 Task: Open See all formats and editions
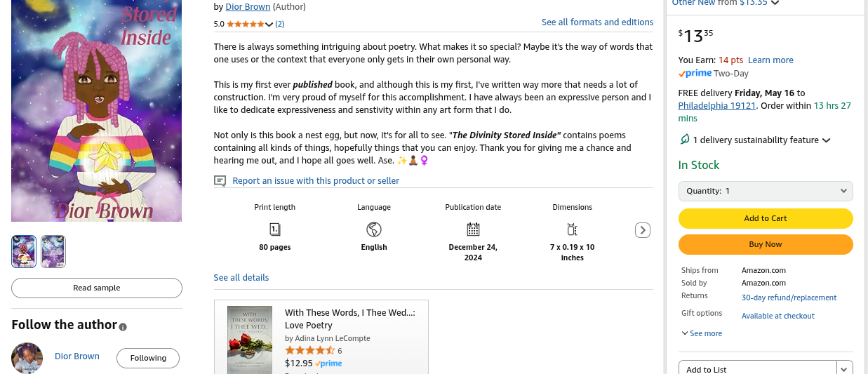(597, 22)
